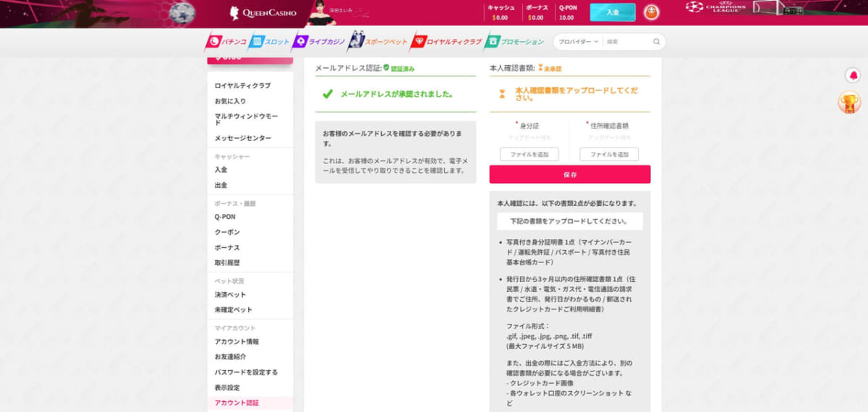Viewport: 868px width, 412px height.
Task: Click the search magnifier icon
Action: click(657, 42)
